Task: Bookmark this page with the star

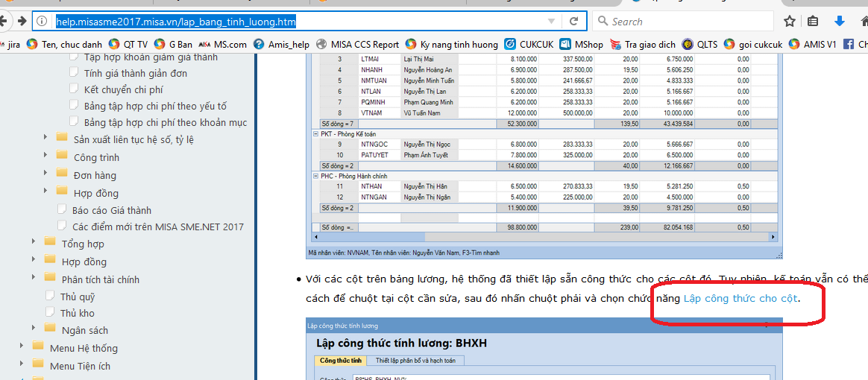Action: coord(790,22)
